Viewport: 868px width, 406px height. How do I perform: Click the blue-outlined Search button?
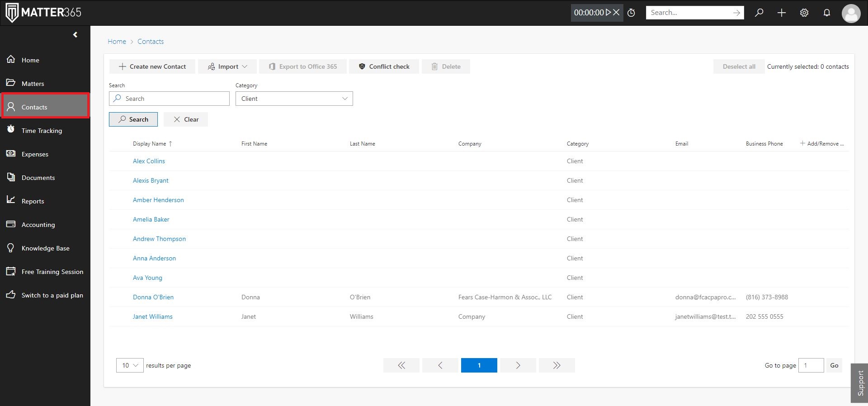[x=133, y=119]
